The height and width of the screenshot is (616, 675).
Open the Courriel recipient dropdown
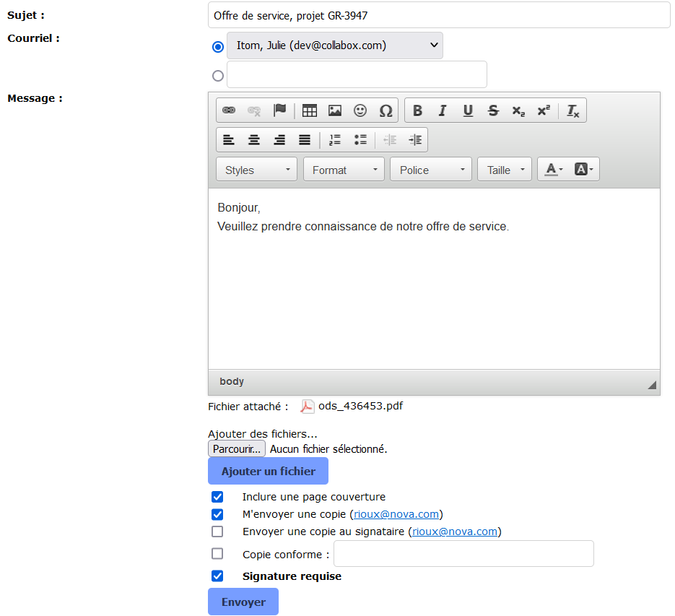click(x=335, y=45)
